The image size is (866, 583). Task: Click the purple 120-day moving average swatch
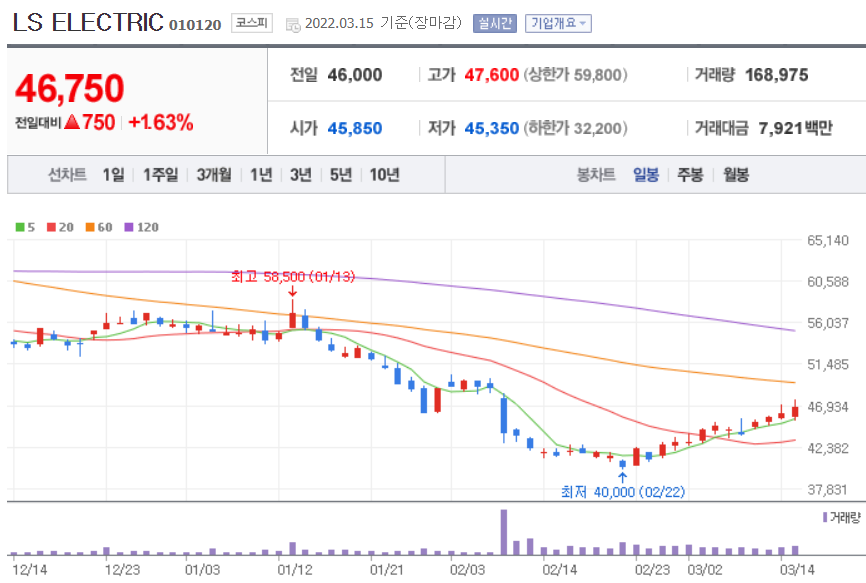(129, 227)
